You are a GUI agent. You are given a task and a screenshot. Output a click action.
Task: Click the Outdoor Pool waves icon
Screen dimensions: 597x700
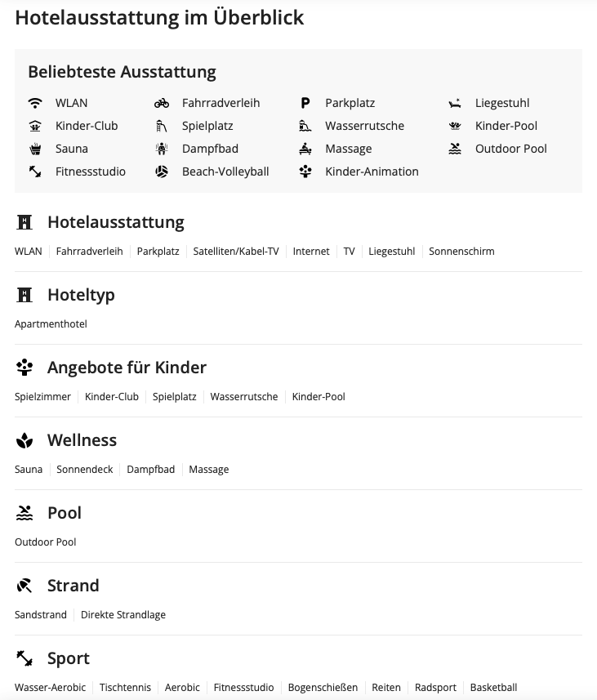tap(455, 149)
